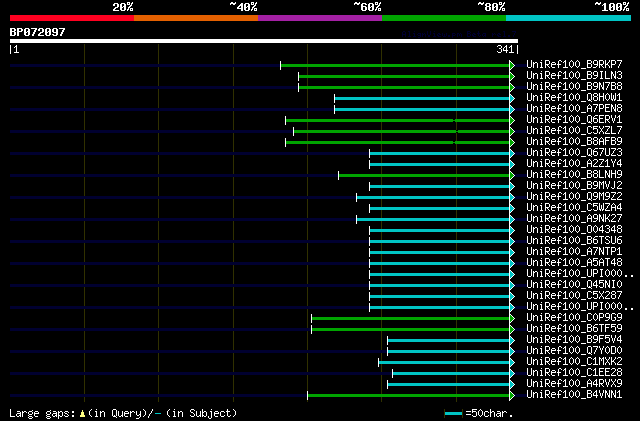Click the orange ~40% identity legend segment
The width and height of the screenshot is (640, 421).
[196, 18]
